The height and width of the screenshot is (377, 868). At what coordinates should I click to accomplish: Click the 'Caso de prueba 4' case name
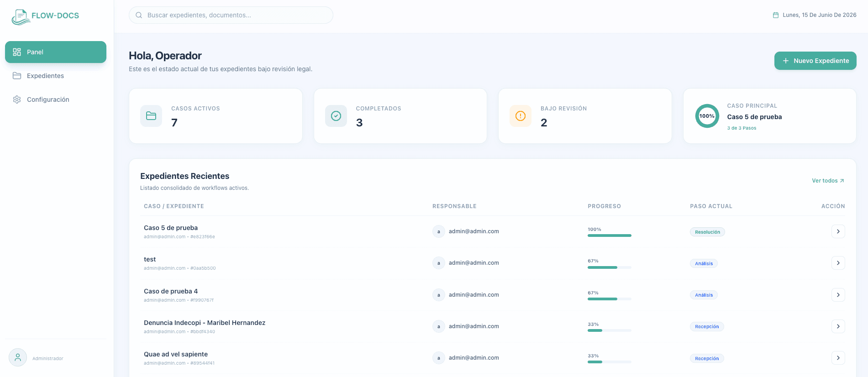click(x=171, y=291)
